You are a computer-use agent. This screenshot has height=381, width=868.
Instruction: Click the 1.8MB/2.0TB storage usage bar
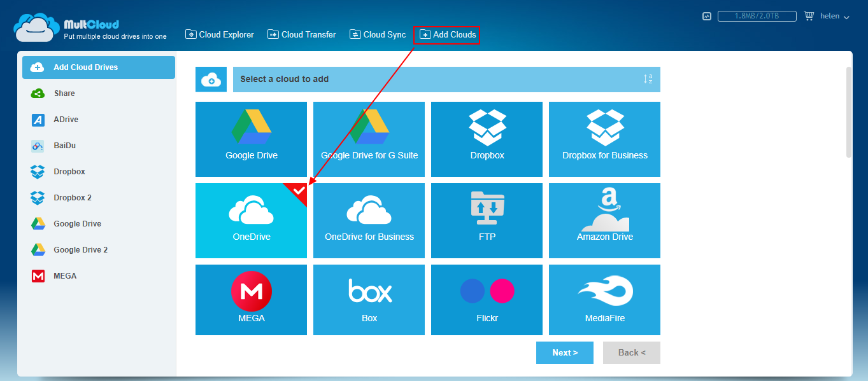(757, 17)
